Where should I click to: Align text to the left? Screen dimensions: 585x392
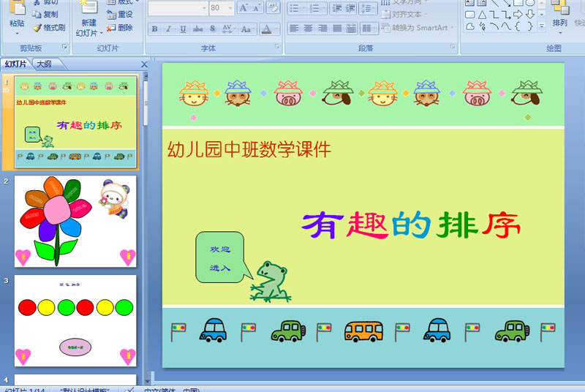[294, 29]
